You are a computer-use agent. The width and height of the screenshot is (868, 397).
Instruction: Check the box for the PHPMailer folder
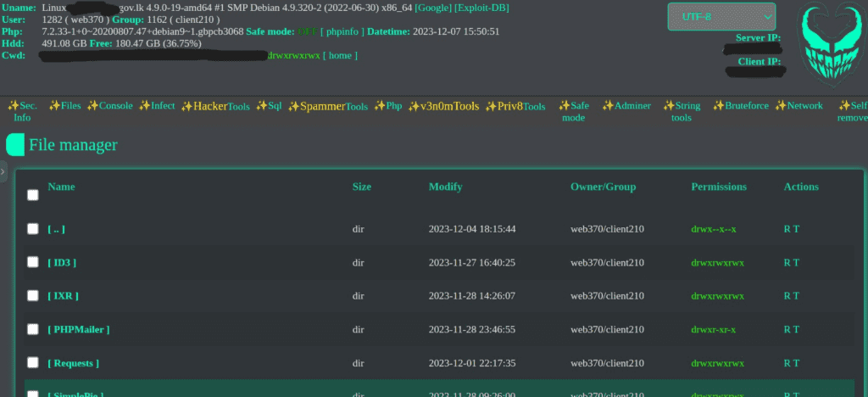pos(33,329)
